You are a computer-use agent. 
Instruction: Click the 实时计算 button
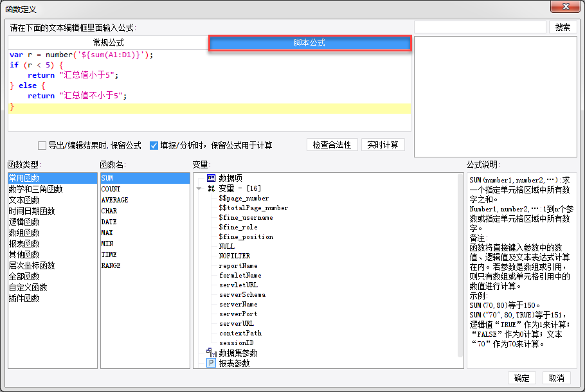pos(382,145)
